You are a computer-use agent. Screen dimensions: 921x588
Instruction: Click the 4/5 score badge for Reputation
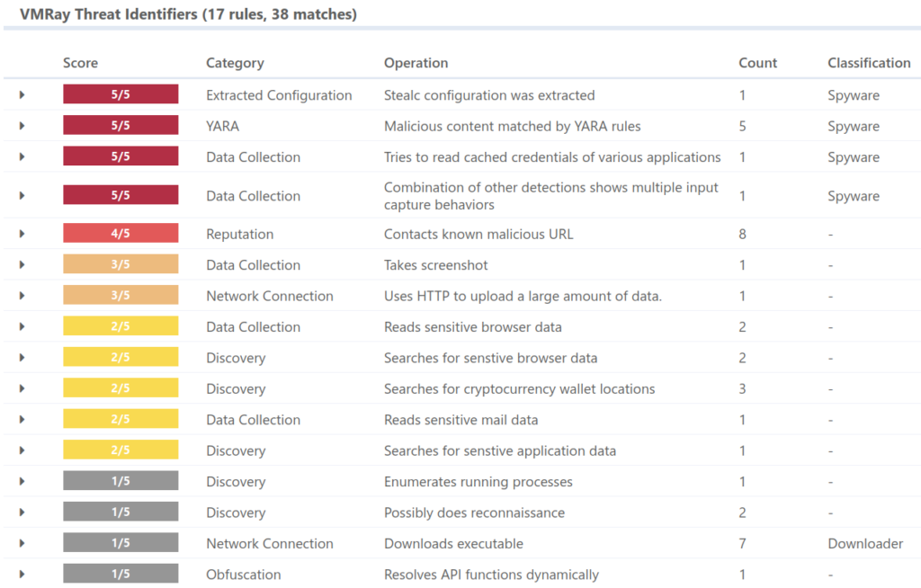pos(121,233)
